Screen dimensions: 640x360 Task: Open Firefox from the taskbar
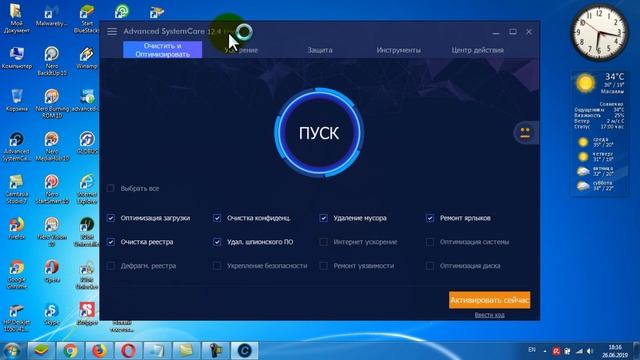[99, 350]
